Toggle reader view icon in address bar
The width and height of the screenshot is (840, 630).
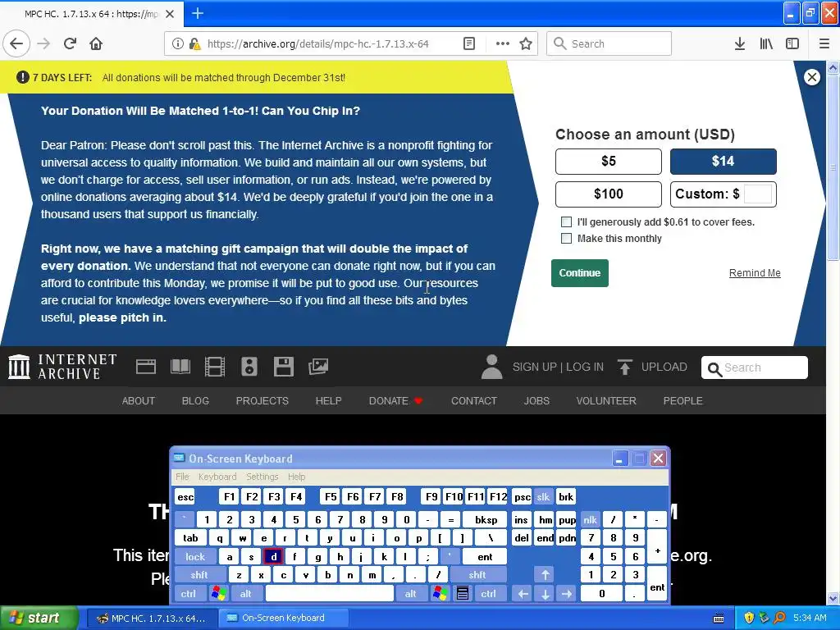[468, 44]
